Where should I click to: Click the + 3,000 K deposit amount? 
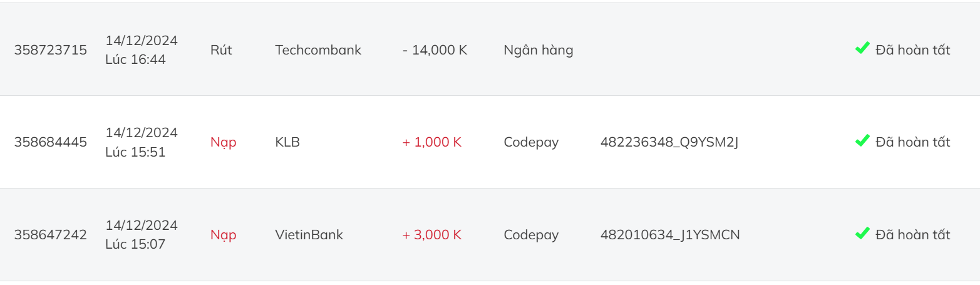[x=432, y=235]
